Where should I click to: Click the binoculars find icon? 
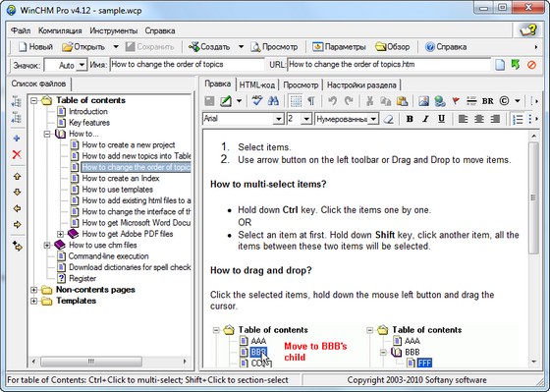(273, 101)
